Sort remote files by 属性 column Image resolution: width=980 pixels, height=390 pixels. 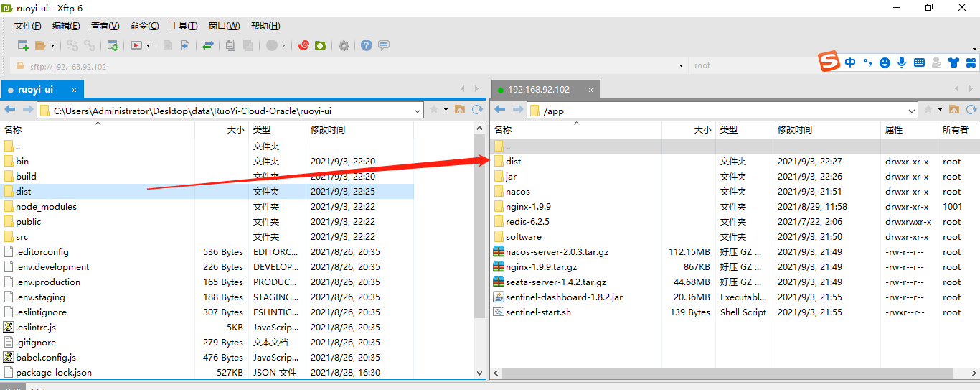[x=894, y=130]
